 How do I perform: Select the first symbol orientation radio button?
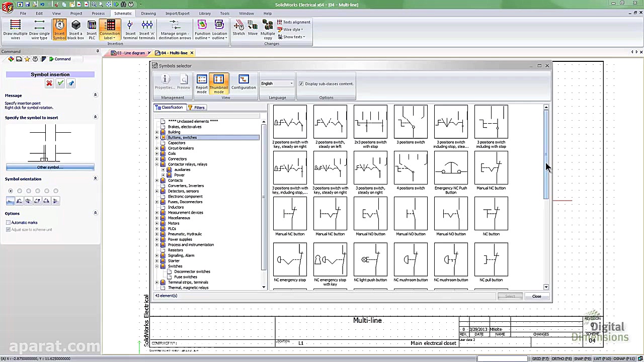pyautogui.click(x=11, y=191)
